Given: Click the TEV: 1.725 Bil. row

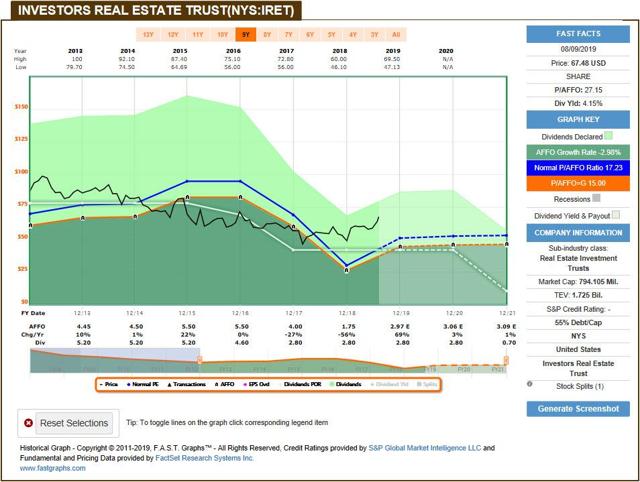Looking at the screenshot, I should (x=578, y=295).
